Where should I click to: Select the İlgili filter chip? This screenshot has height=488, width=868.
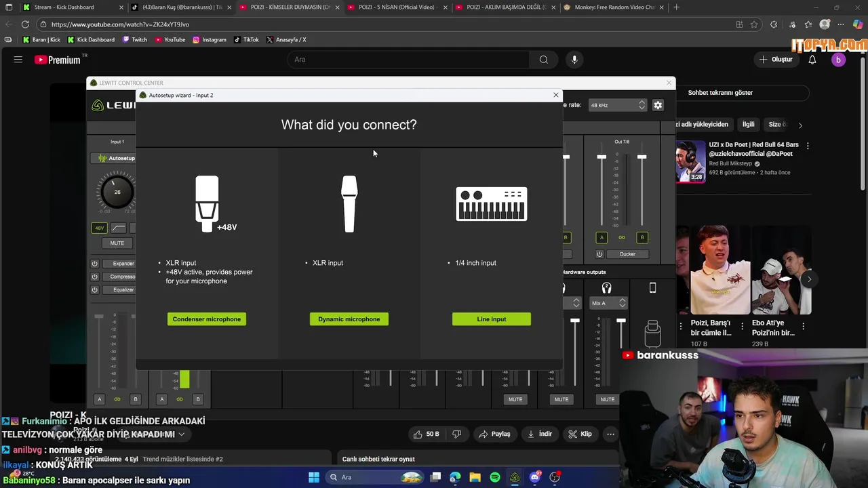pyautogui.click(x=748, y=125)
